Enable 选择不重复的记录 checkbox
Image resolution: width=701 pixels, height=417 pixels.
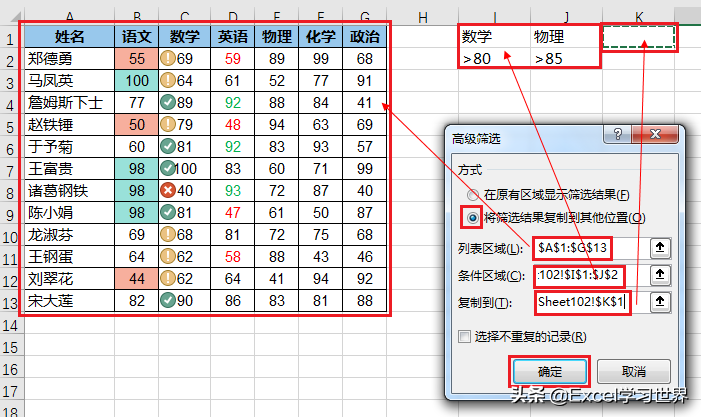(x=465, y=336)
